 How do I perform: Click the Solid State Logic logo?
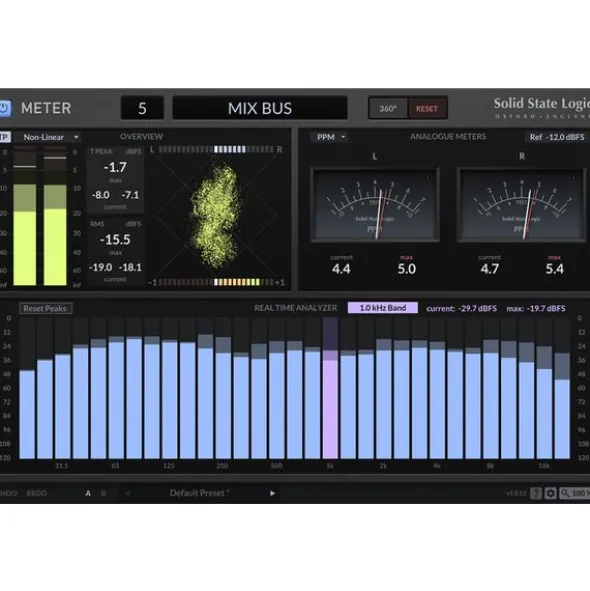[542, 108]
